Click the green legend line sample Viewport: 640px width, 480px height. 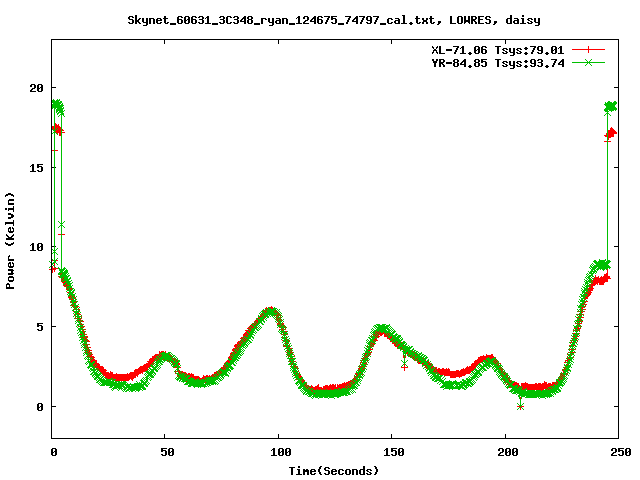pos(588,62)
